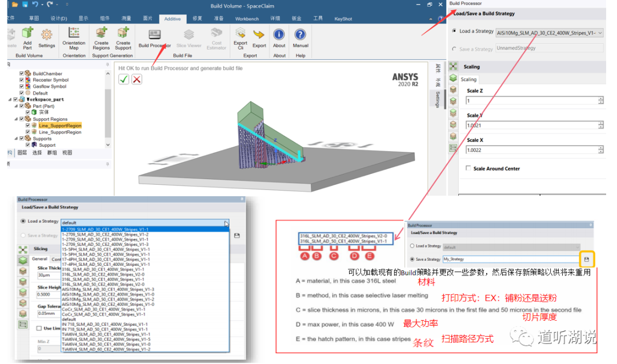Click the Add Part ribbon icon
Viewport: 617px width, 364px height.
point(27,38)
